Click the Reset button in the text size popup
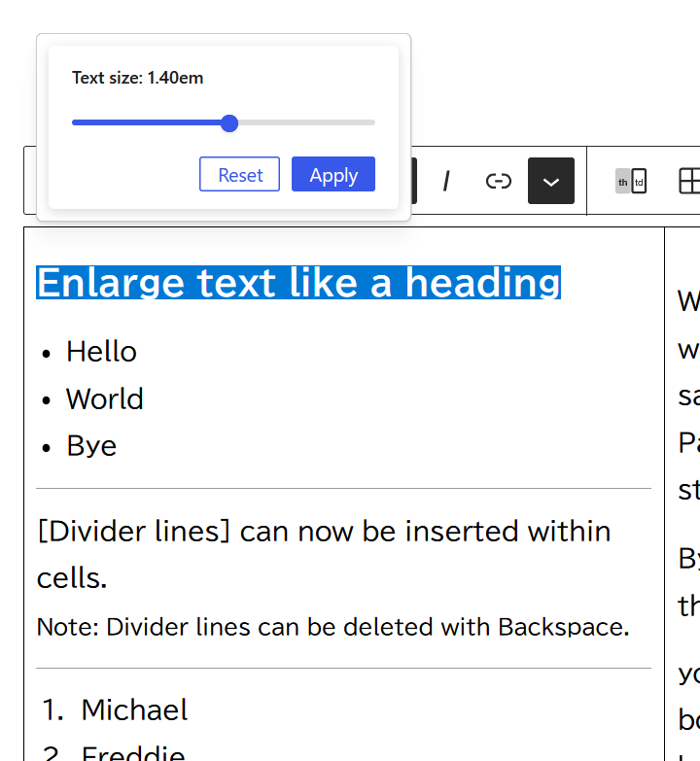The image size is (700, 761). (239, 174)
